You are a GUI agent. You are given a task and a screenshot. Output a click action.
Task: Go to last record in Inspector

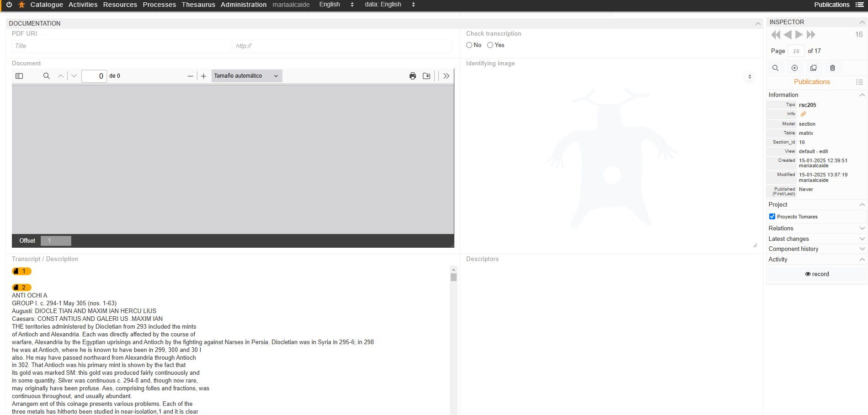click(x=811, y=35)
